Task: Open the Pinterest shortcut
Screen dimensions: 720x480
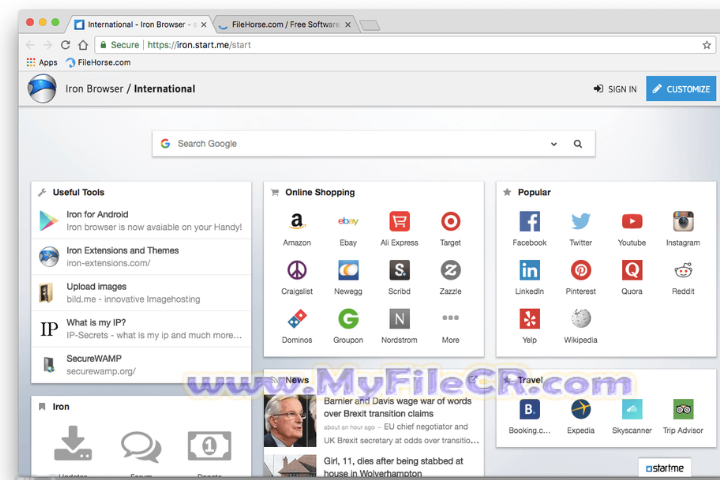Action: (x=581, y=277)
